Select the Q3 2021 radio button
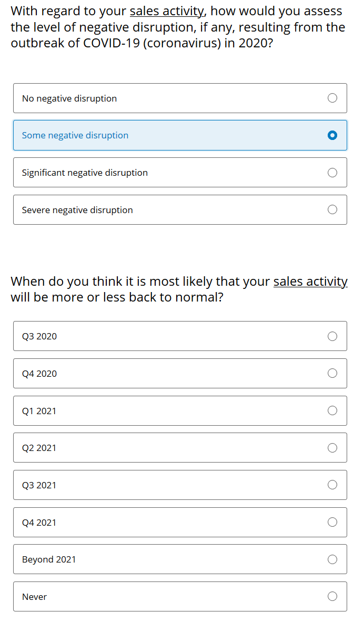This screenshot has width=364, height=632. coord(332,485)
